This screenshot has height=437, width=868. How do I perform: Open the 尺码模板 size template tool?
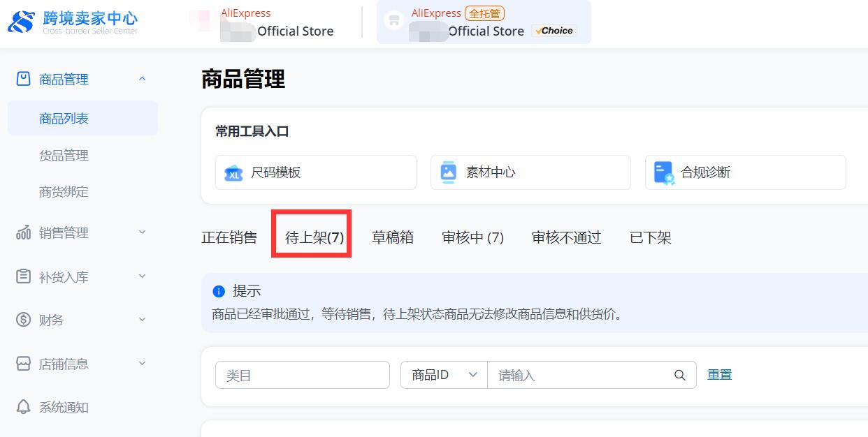(314, 172)
